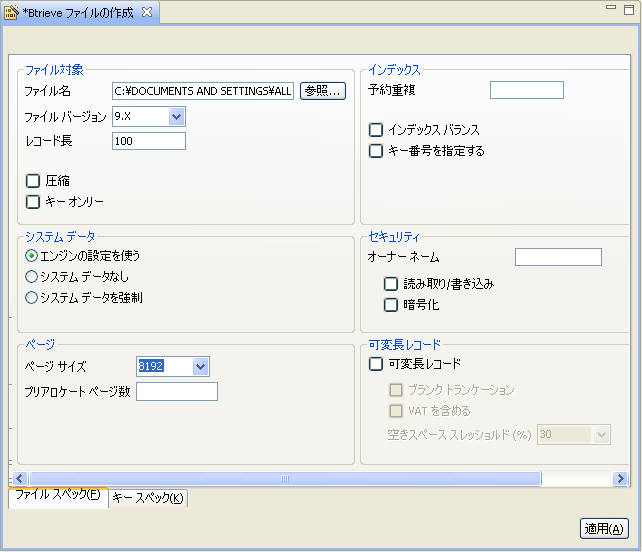This screenshot has height=552, width=642.
Task: Click the Btrieve file icon in tab
Action: click(x=13, y=12)
